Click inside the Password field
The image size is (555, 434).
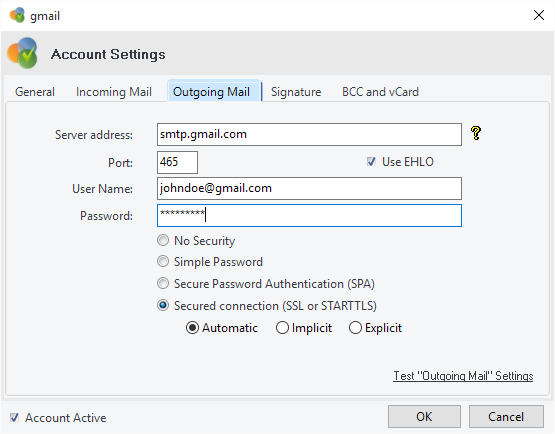coord(309,216)
